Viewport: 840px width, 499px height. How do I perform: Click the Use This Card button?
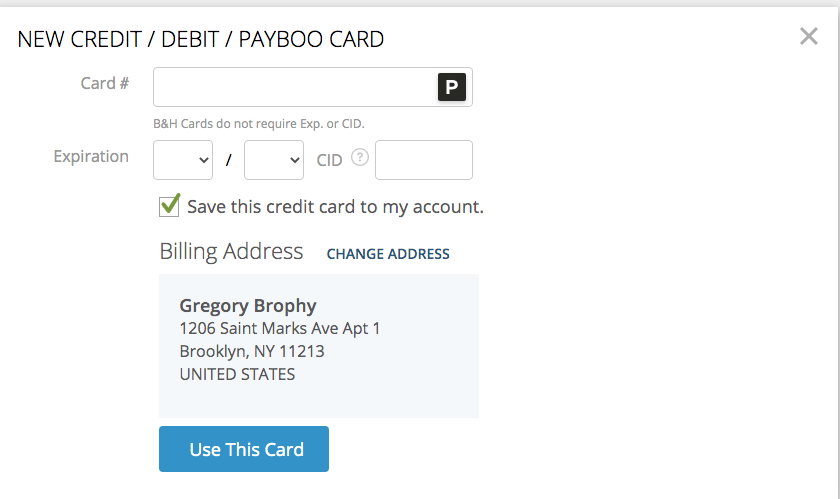[x=244, y=449]
